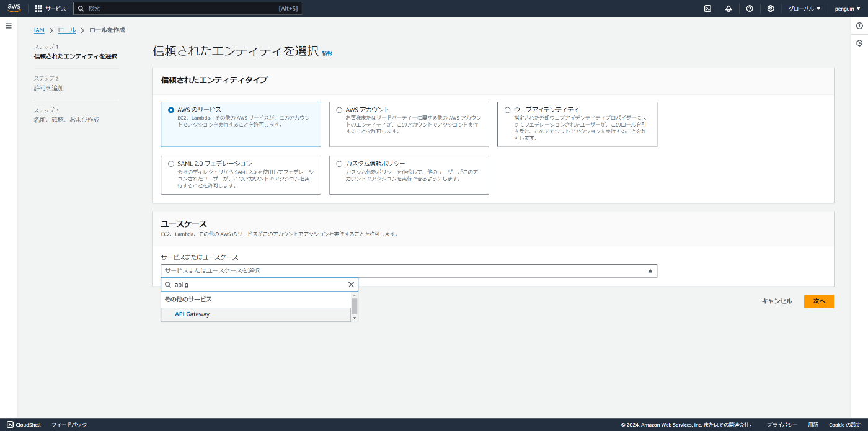Click the 次へ button

pyautogui.click(x=819, y=301)
